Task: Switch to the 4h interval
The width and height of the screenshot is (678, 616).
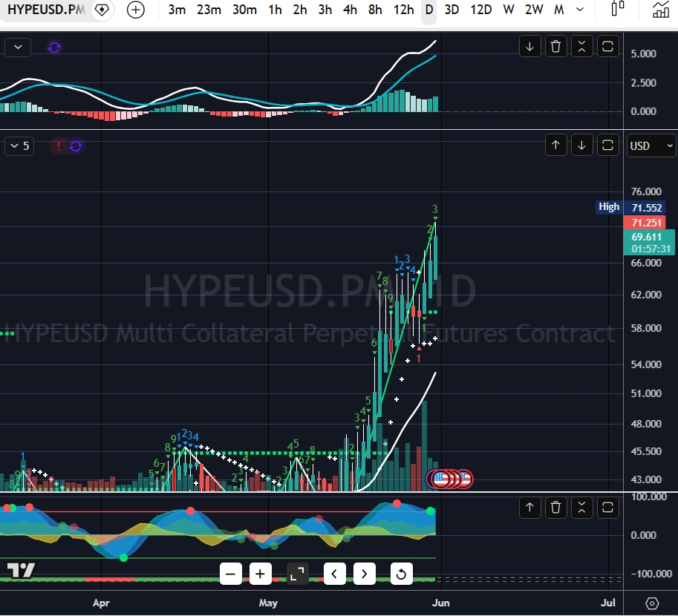Action: click(350, 10)
